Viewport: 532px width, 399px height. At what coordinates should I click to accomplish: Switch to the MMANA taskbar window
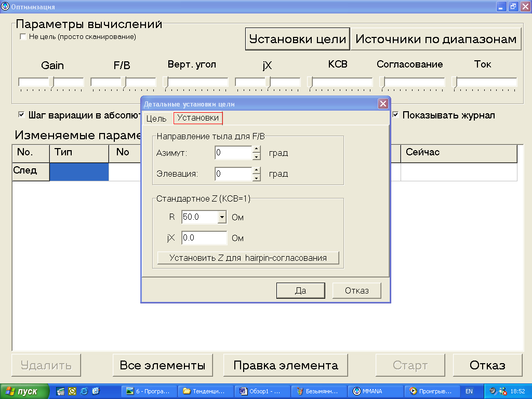point(376,391)
